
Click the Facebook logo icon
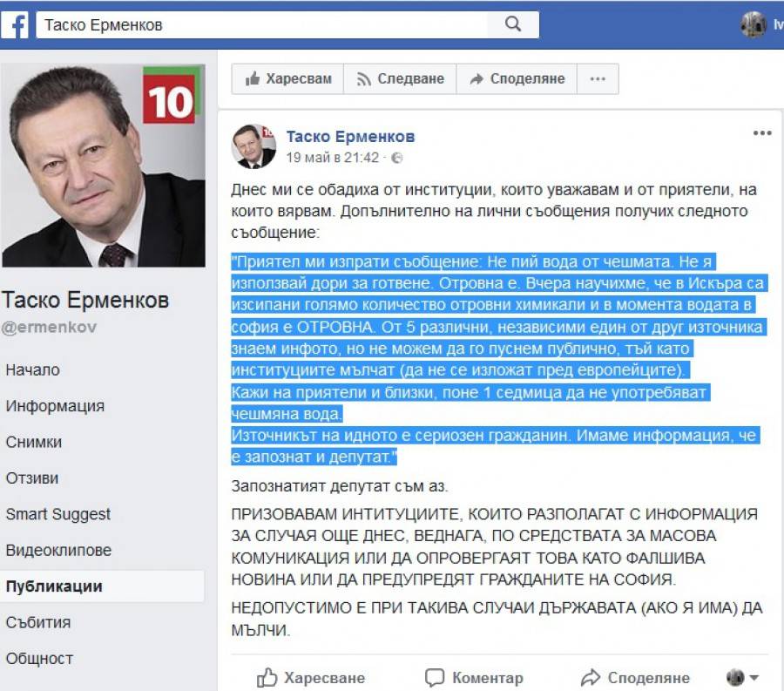15,24
